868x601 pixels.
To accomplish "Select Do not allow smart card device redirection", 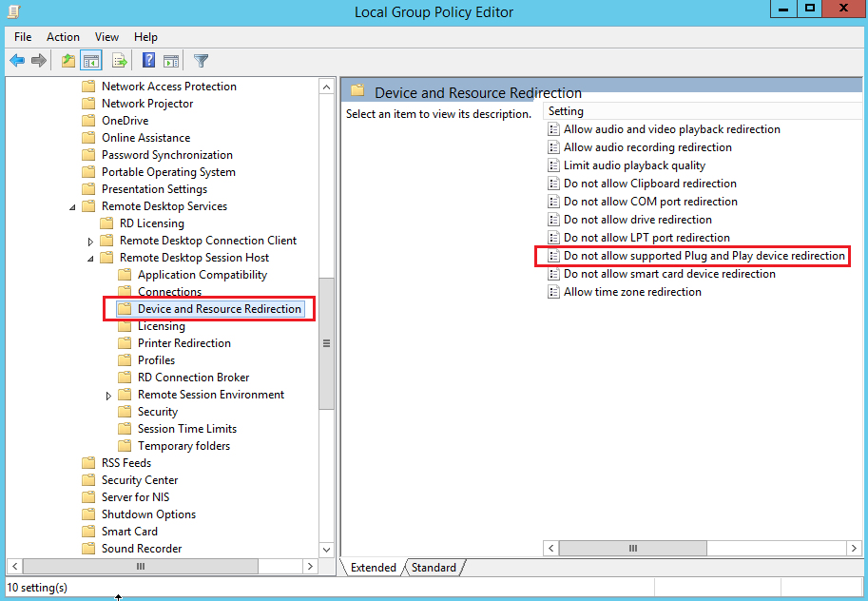I will pyautogui.click(x=669, y=274).
